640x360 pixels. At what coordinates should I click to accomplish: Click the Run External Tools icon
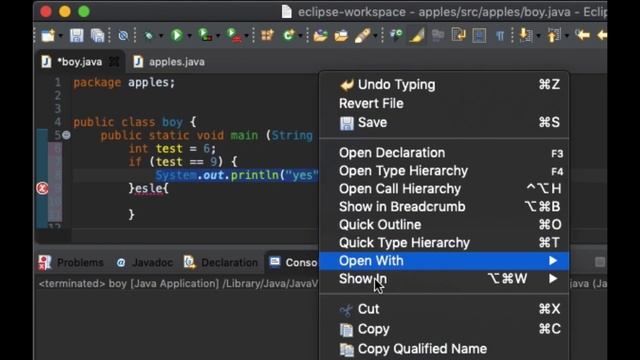click(x=234, y=36)
